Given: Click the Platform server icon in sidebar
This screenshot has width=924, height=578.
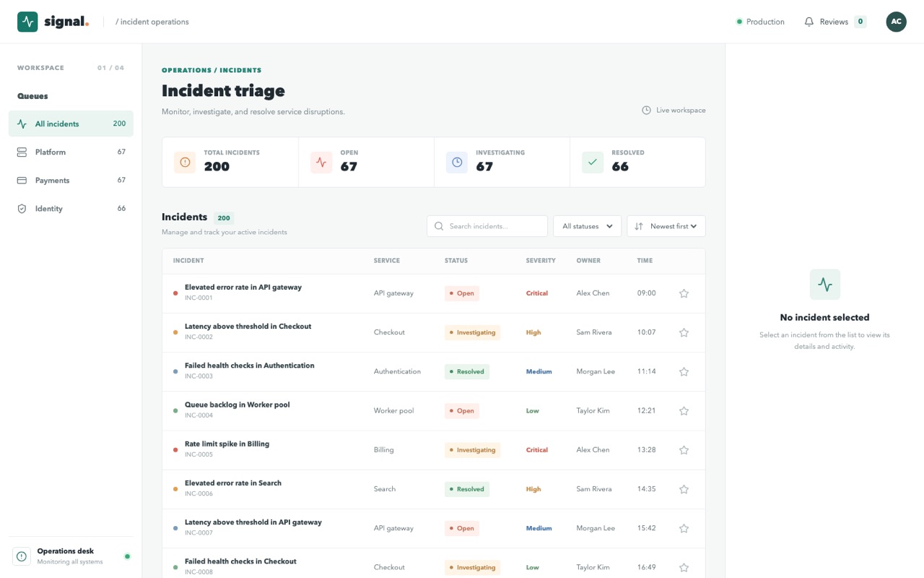Looking at the screenshot, I should point(22,152).
